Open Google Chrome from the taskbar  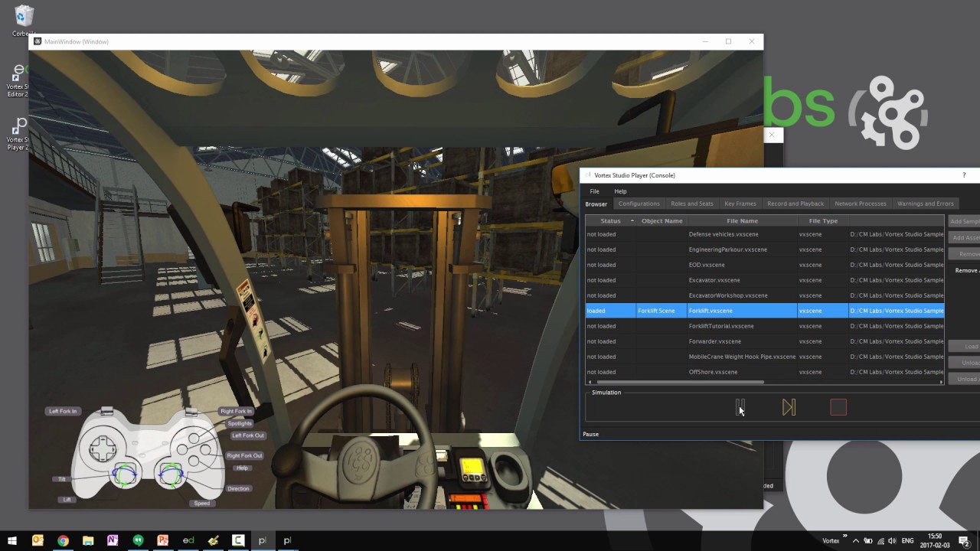click(63, 540)
